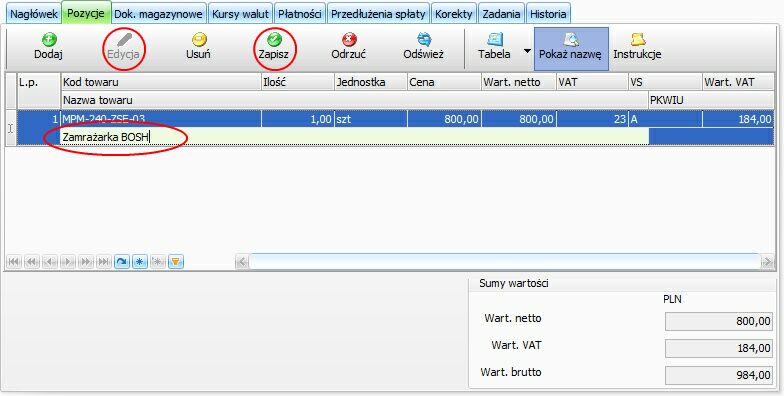Image resolution: width=784 pixels, height=396 pixels.
Task: Click the horizontal scrollbar left arrow
Action: 242,262
